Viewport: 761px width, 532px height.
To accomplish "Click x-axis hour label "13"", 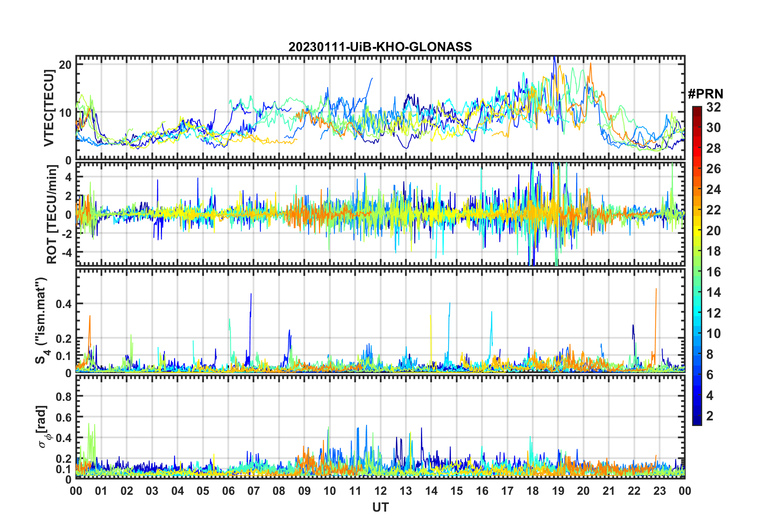I will [x=406, y=491].
